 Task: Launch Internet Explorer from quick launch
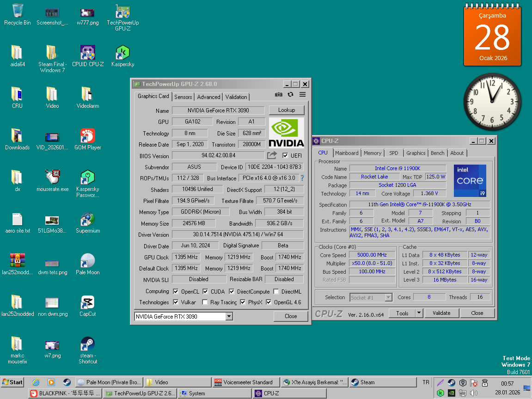click(36, 382)
